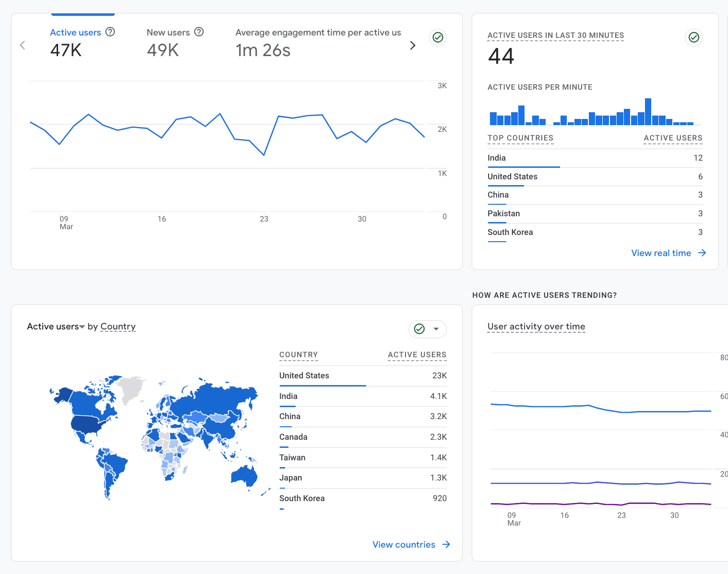The height and width of the screenshot is (574, 728).
Task: Select United States row showing 23K
Action: [x=363, y=376]
